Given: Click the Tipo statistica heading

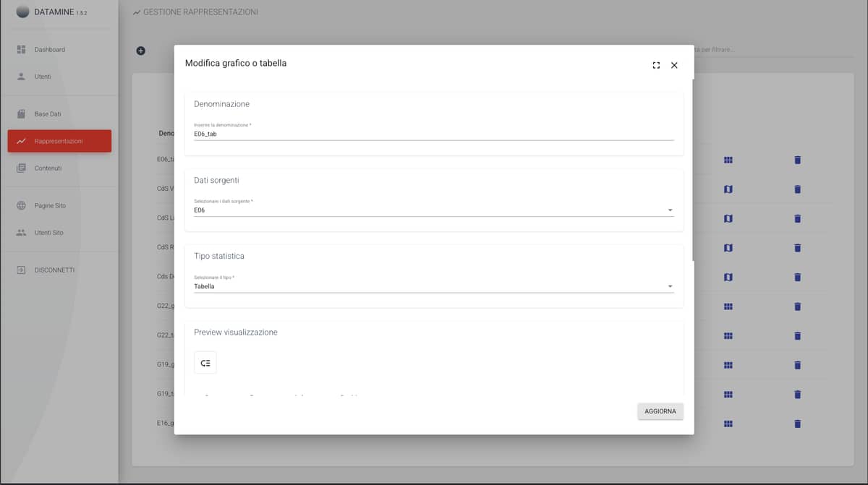Looking at the screenshot, I should tap(219, 256).
